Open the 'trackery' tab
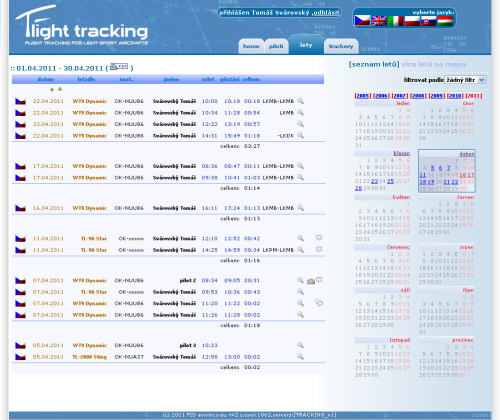The width and height of the screenshot is (500, 420). coord(341,46)
